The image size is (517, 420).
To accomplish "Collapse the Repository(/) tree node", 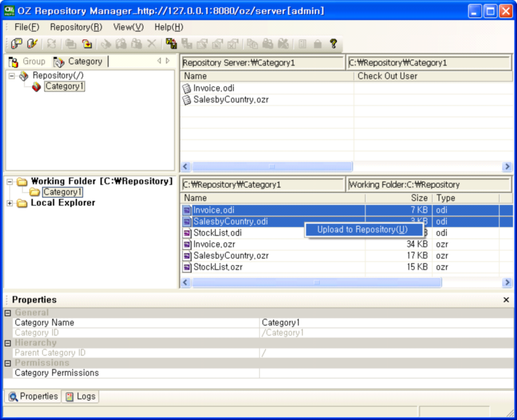I will tap(12, 76).
